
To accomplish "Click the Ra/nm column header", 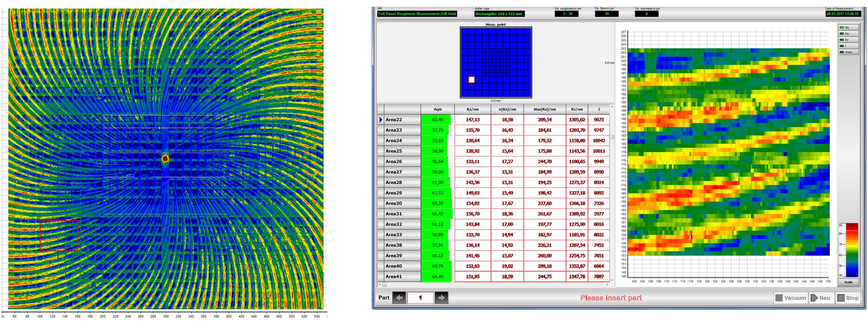I will pos(472,109).
